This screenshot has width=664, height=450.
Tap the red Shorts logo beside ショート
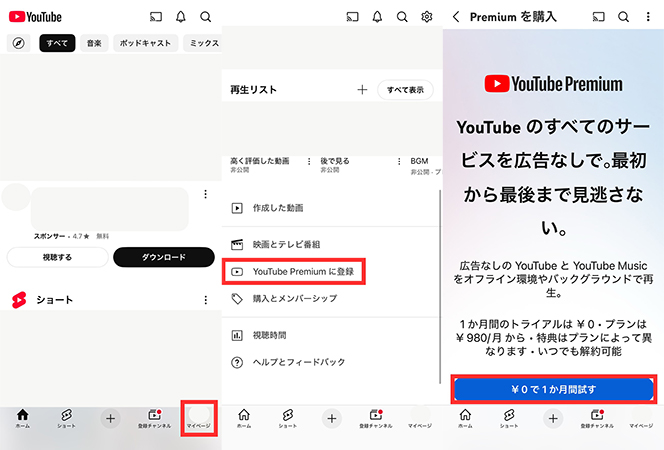(19, 300)
